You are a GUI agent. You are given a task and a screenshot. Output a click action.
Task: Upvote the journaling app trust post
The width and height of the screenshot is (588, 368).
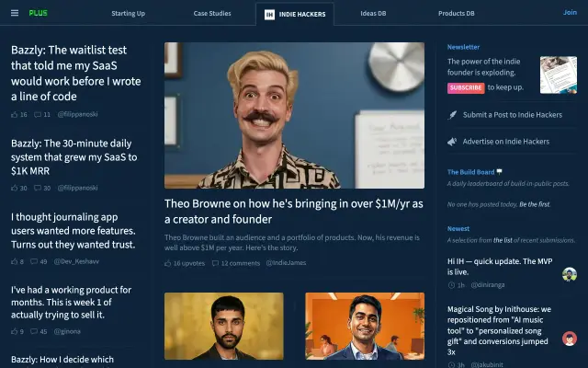[x=15, y=261]
